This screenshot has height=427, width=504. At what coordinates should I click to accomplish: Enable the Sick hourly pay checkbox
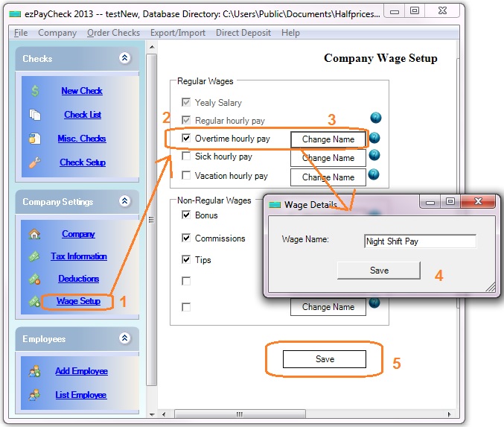[187, 156]
